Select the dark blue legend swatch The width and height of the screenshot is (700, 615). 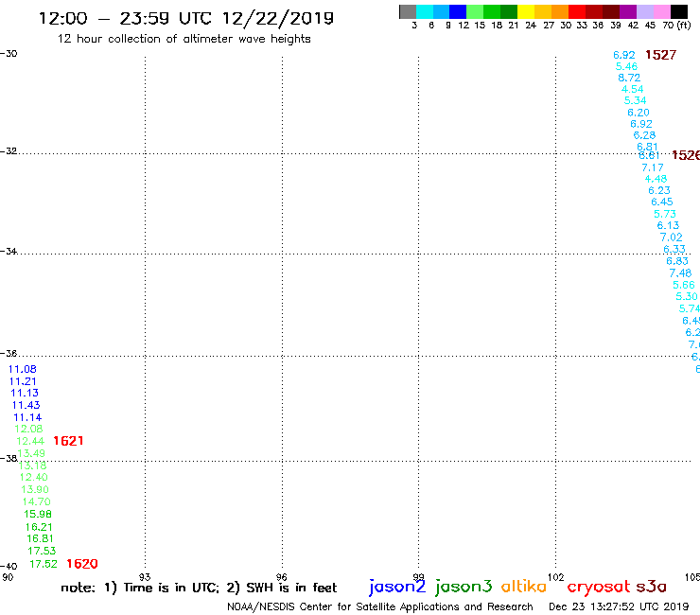pyautogui.click(x=458, y=11)
